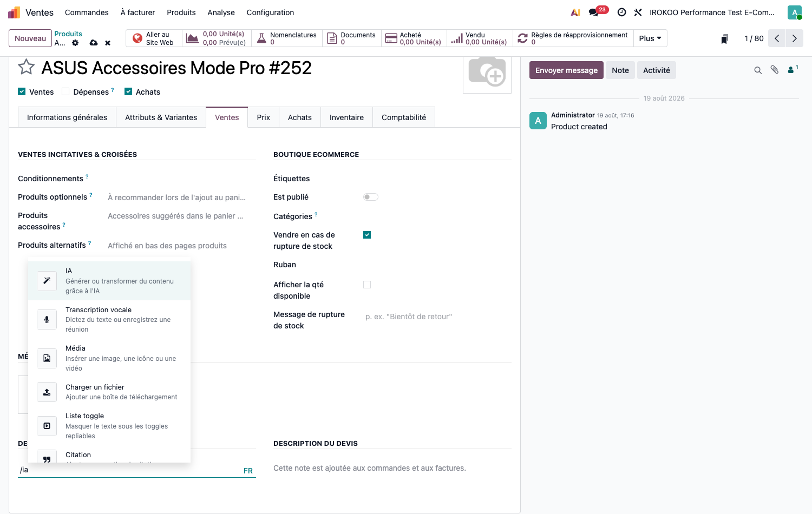Open the Vendu stat button
This screenshot has width=812, height=514.
pos(479,38)
